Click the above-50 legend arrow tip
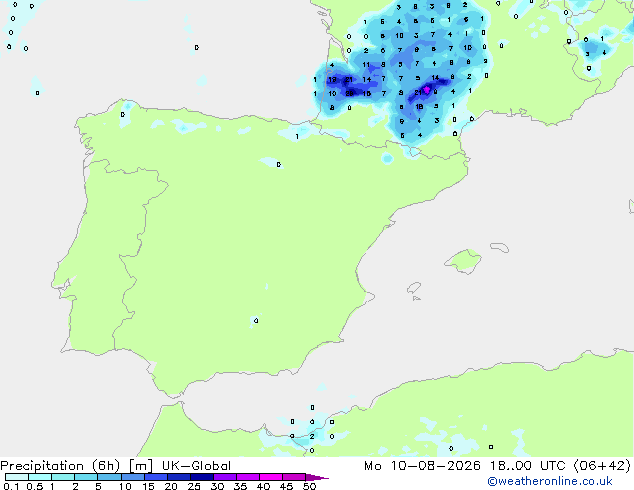This screenshot has width=634, height=490. 317,477
